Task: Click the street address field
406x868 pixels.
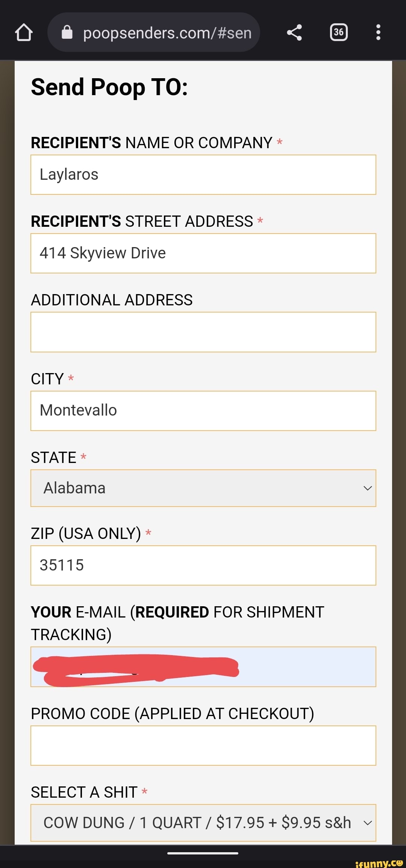Action: (x=203, y=253)
